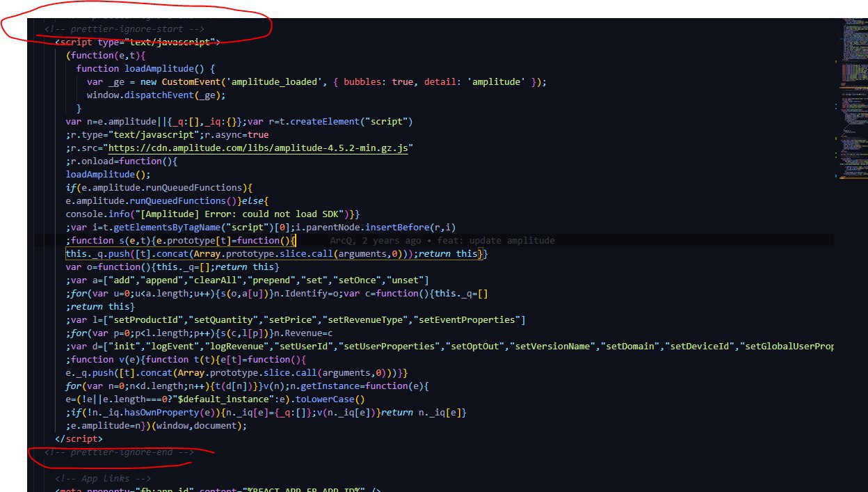Click the getElementsByTagName("script") line

260,228
